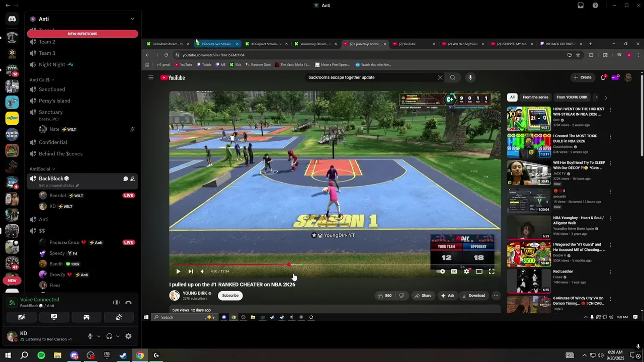Mute microphone in Discord user panel
This screenshot has width=644, height=362.
click(x=91, y=336)
